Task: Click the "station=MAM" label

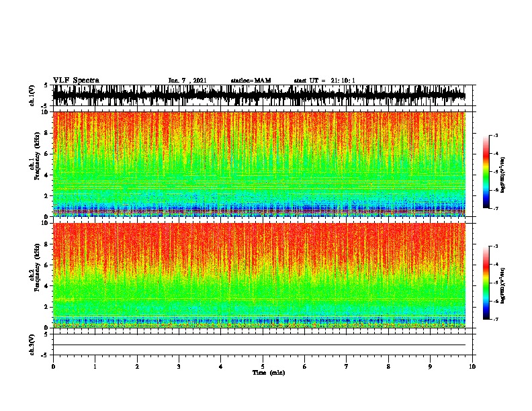Action: click(251, 81)
